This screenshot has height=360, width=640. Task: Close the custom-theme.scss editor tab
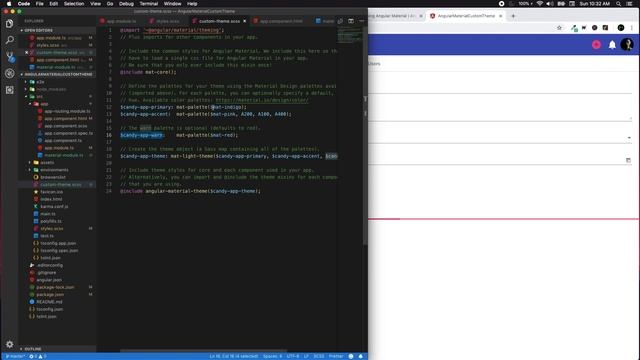coord(244,21)
